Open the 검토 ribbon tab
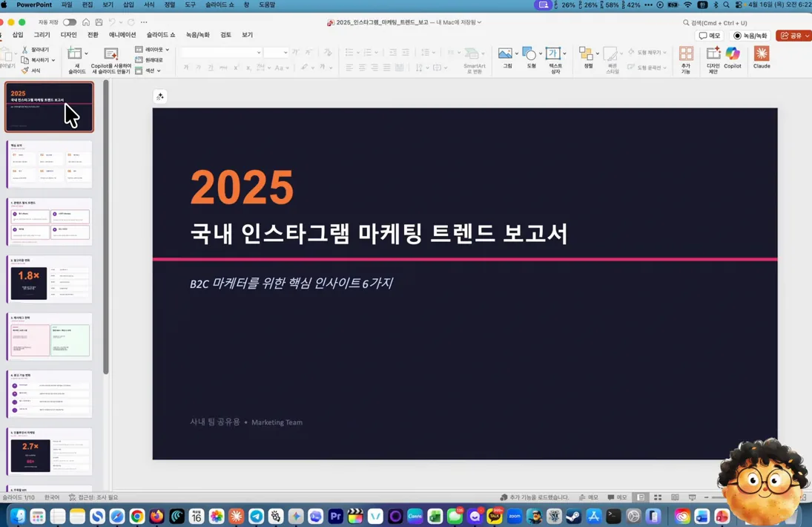The width and height of the screenshot is (812, 527). [225, 35]
